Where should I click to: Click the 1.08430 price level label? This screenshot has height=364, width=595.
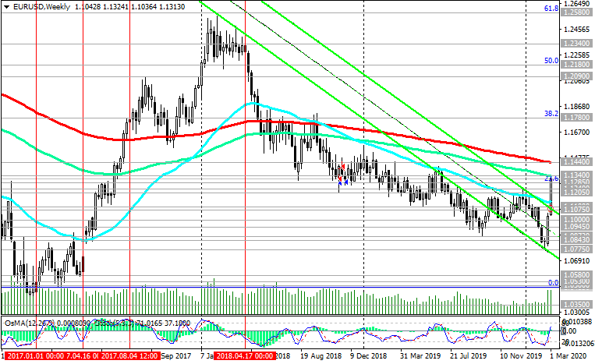[x=576, y=239]
